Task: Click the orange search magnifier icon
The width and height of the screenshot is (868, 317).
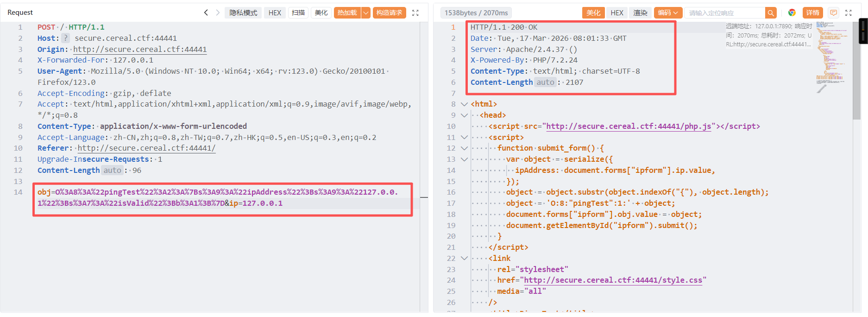Action: (x=771, y=13)
